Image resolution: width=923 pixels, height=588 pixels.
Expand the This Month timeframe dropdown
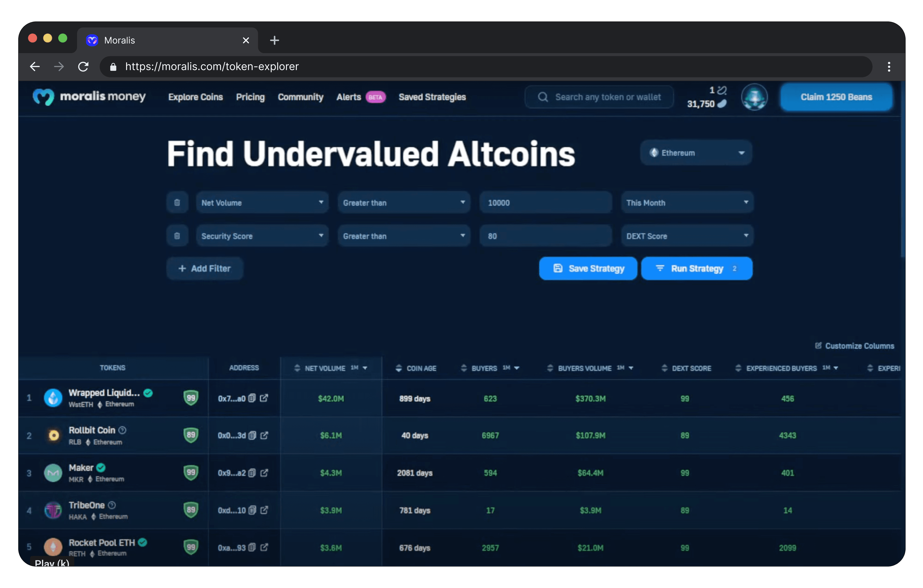(x=687, y=202)
